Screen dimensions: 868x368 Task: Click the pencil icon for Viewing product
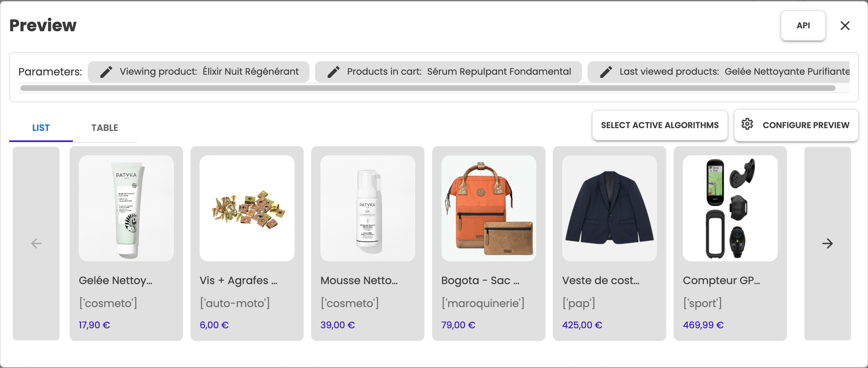(106, 72)
